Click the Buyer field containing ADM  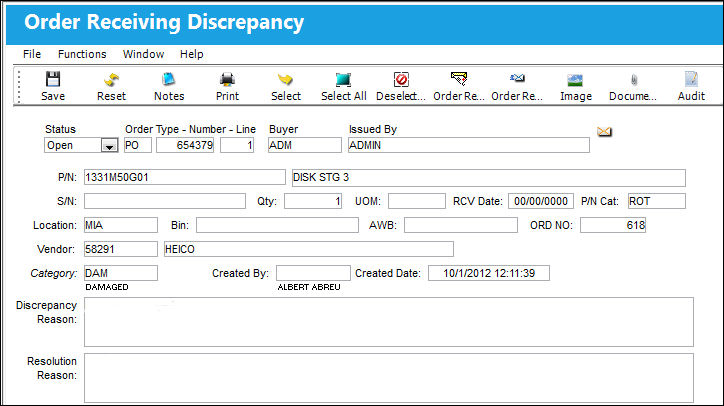[x=305, y=145]
